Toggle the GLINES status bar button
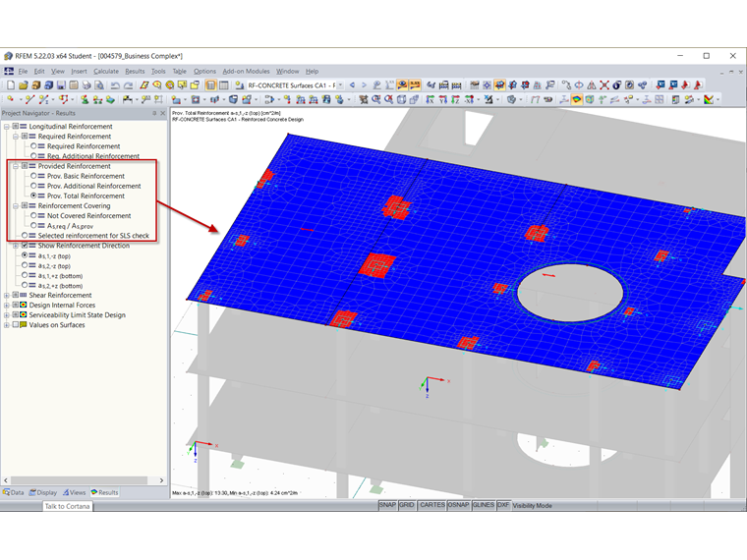747x560 pixels. (483, 505)
